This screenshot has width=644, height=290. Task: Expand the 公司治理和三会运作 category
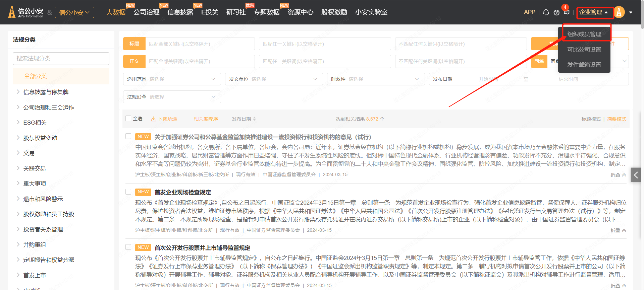pyautogui.click(x=18, y=107)
